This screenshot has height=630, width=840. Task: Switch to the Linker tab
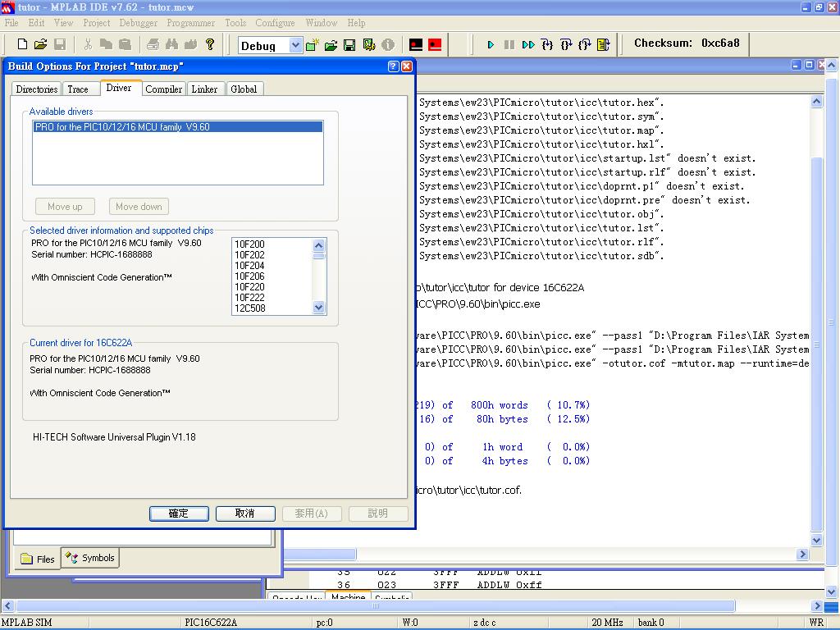[x=204, y=89]
